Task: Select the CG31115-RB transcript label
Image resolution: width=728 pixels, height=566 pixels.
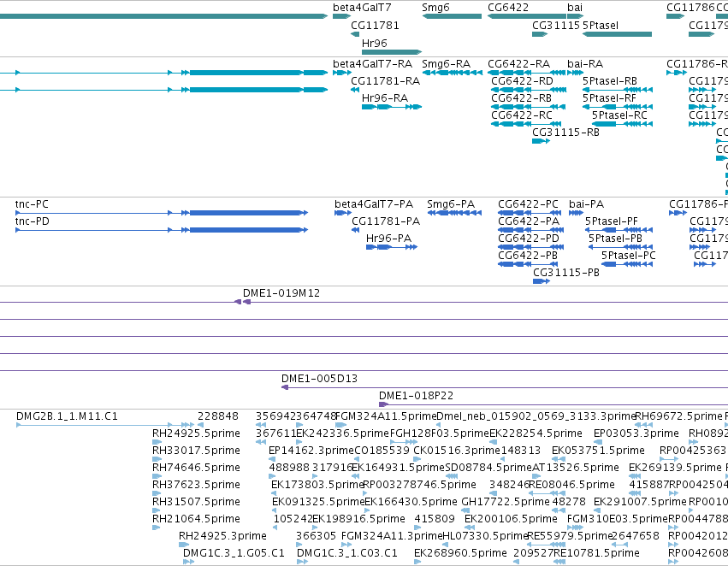Action: coord(565,133)
